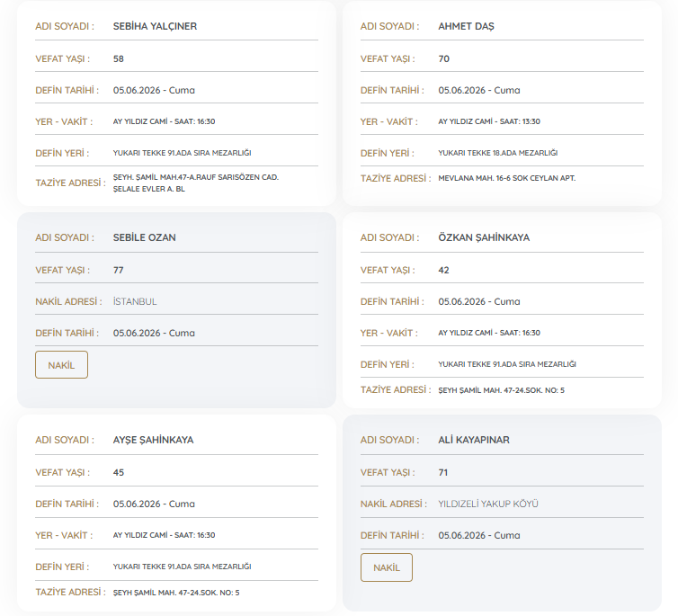Select the name ALİ KAYAPINAR
The width and height of the screenshot is (678, 616).
coord(474,440)
